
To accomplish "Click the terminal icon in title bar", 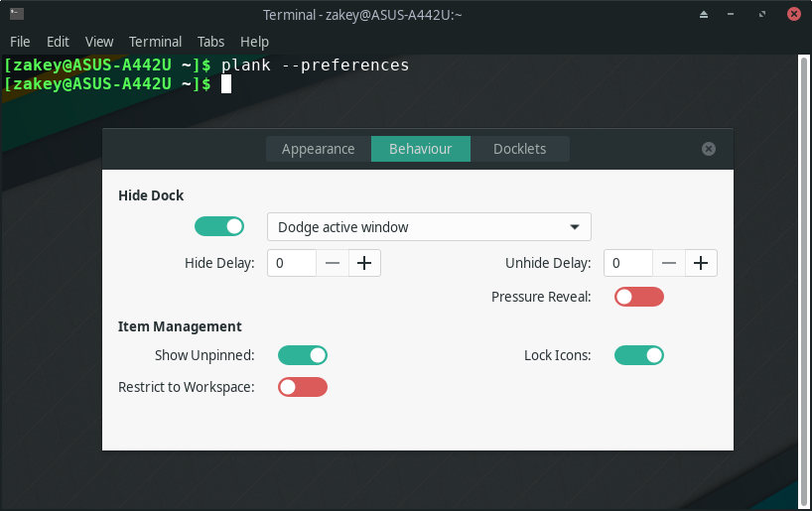I will (x=17, y=14).
